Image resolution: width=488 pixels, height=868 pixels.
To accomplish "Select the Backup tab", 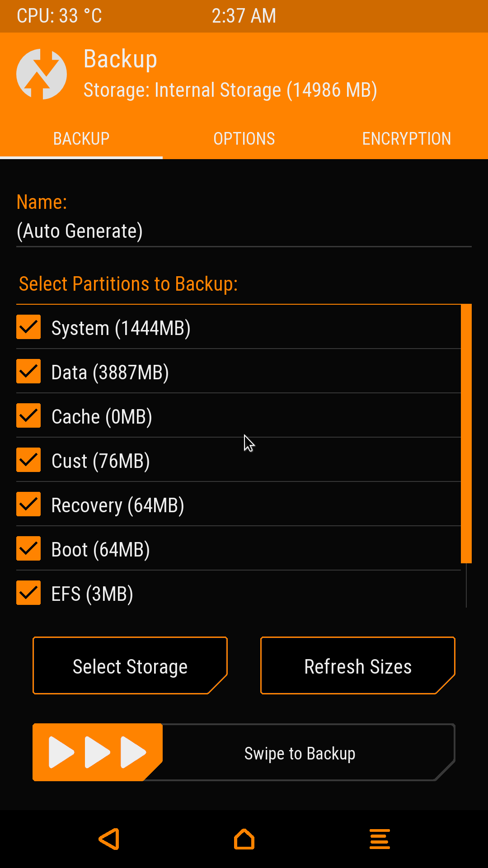I will (81, 139).
